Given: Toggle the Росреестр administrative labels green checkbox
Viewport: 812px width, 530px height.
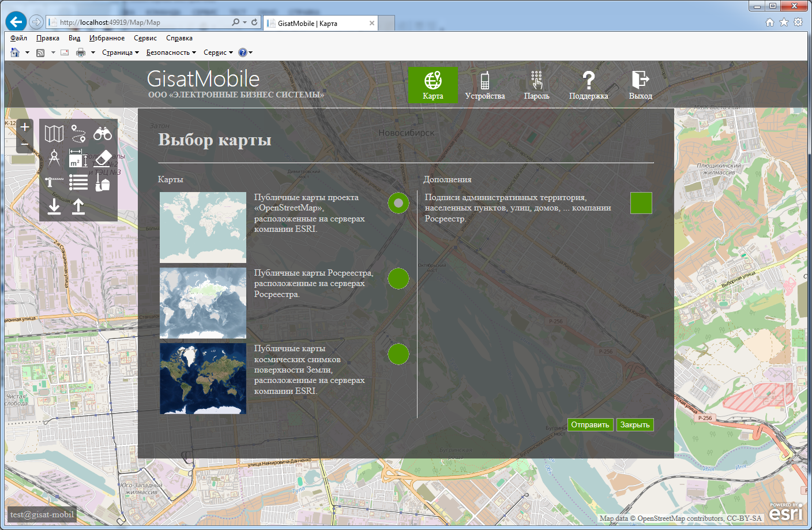Looking at the screenshot, I should [x=641, y=203].
